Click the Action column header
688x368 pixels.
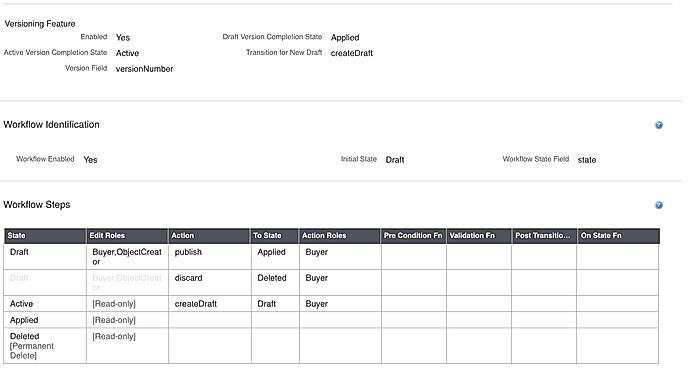tap(209, 236)
